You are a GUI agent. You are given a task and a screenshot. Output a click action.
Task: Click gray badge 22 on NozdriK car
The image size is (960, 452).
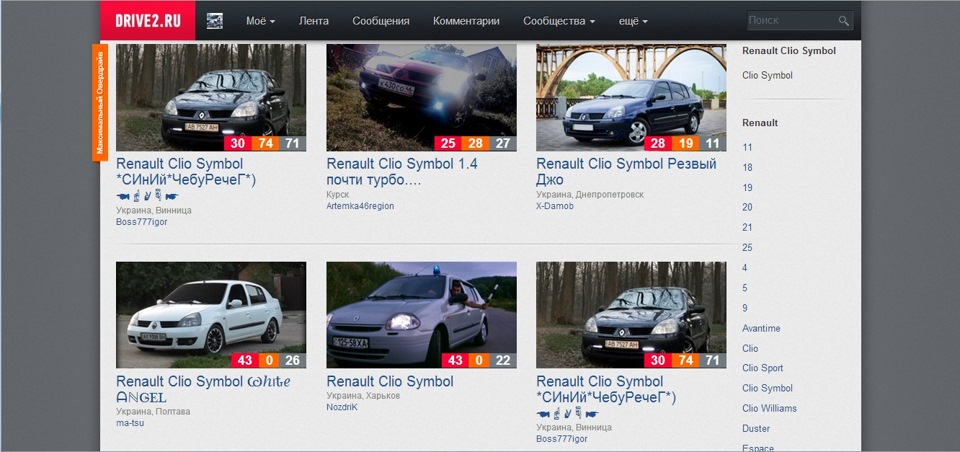click(502, 360)
